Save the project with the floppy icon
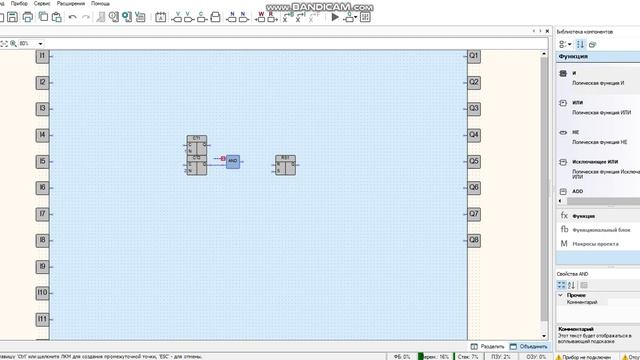 point(13,17)
